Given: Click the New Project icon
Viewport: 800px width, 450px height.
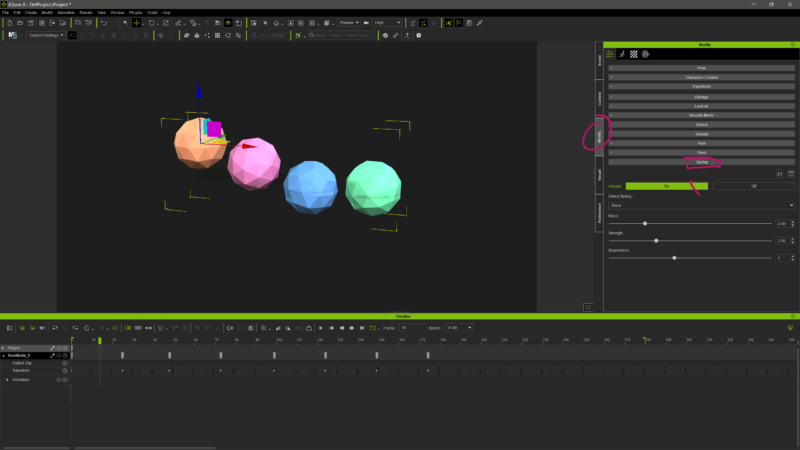Looking at the screenshot, I should click(x=8, y=22).
